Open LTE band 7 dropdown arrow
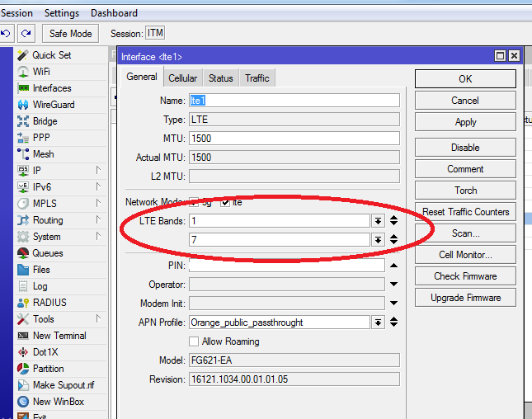The width and height of the screenshot is (532, 419). (x=378, y=240)
